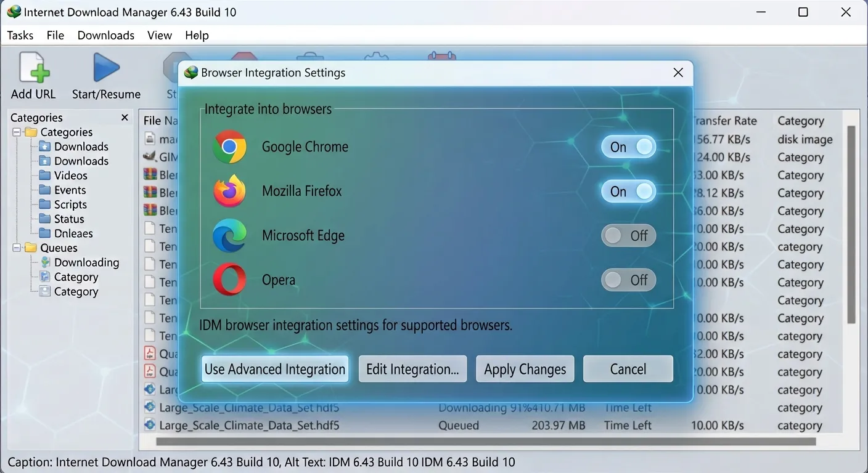Click the file list horizontal scrollbar
This screenshot has width=868, height=473.
point(486,442)
